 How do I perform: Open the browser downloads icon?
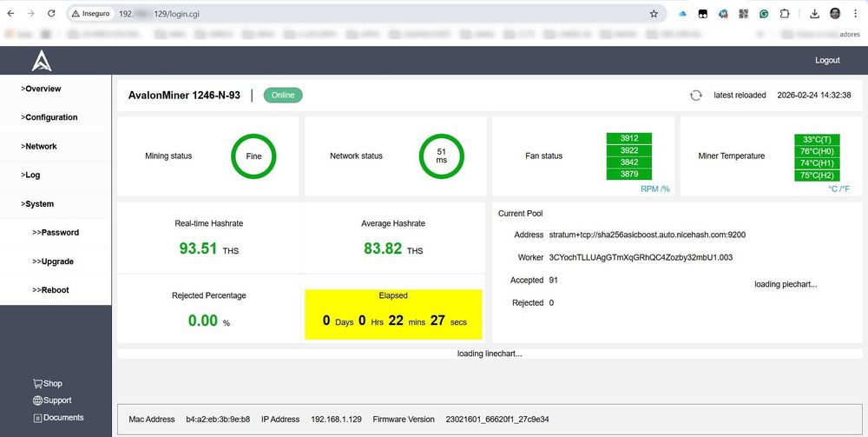click(814, 14)
